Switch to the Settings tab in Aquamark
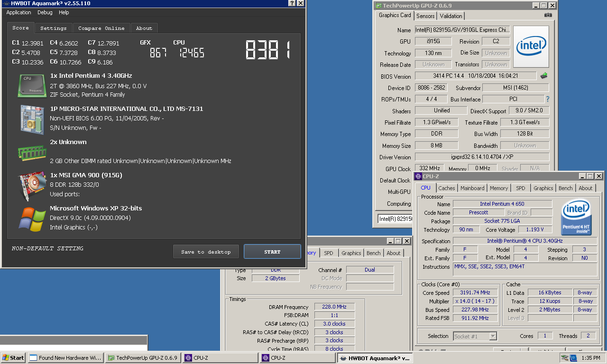The height and width of the screenshot is (364, 607). point(53,28)
